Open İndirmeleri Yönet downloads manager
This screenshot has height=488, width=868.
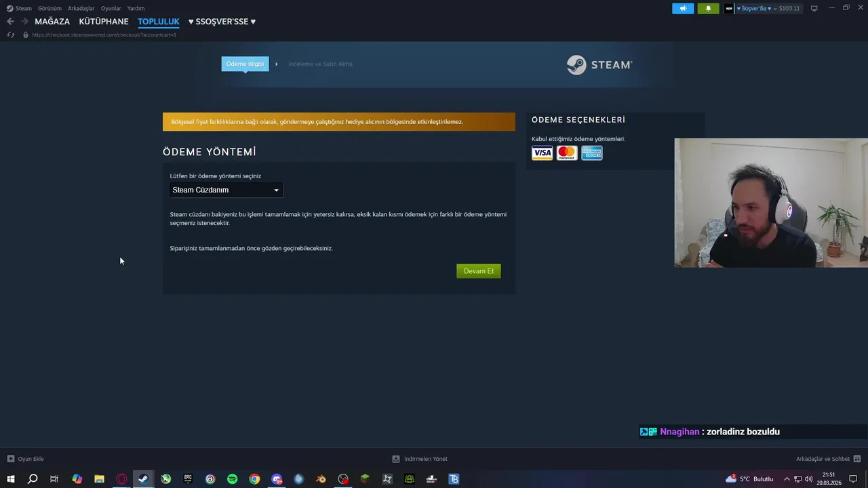pos(420,459)
